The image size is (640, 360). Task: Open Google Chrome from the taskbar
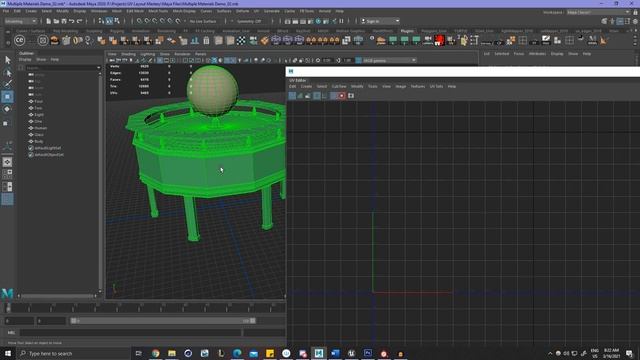pyautogui.click(x=156, y=353)
